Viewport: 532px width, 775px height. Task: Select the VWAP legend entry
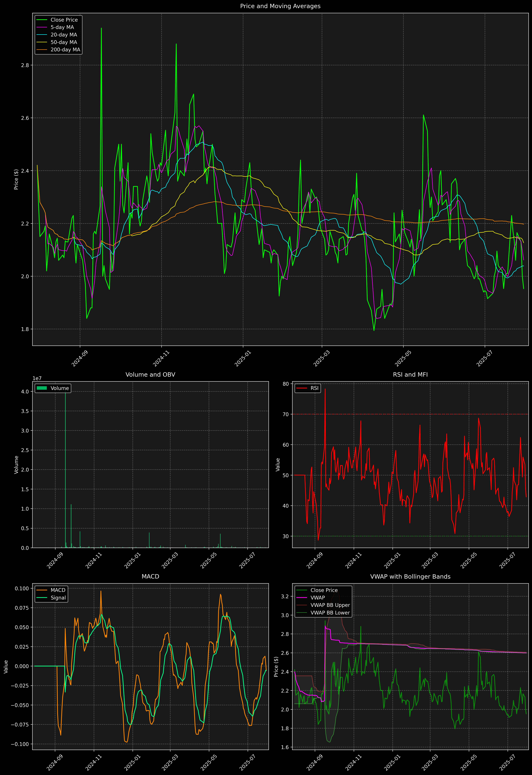(311, 598)
